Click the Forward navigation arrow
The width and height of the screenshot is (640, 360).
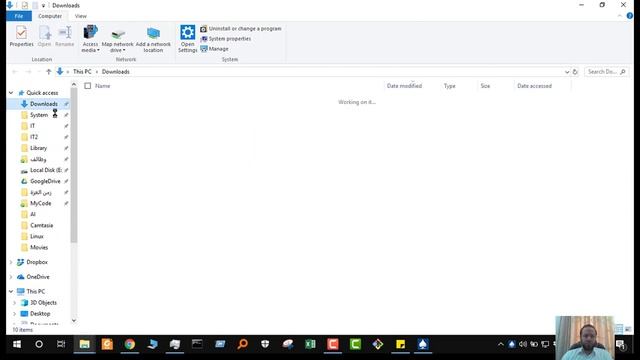pos(28,72)
